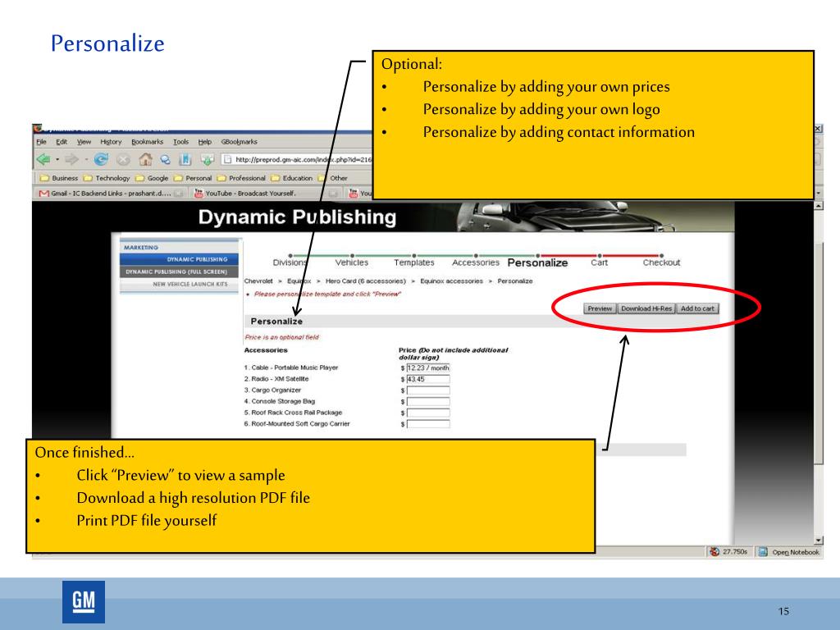Go to the Vehicles step
The height and width of the screenshot is (630, 840).
[352, 262]
